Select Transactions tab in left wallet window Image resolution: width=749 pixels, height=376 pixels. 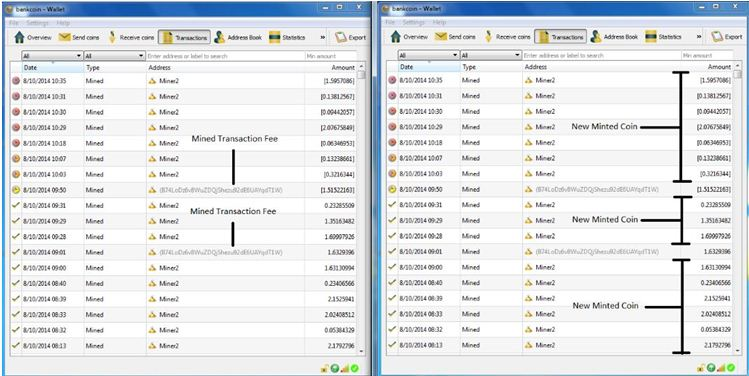click(x=184, y=37)
